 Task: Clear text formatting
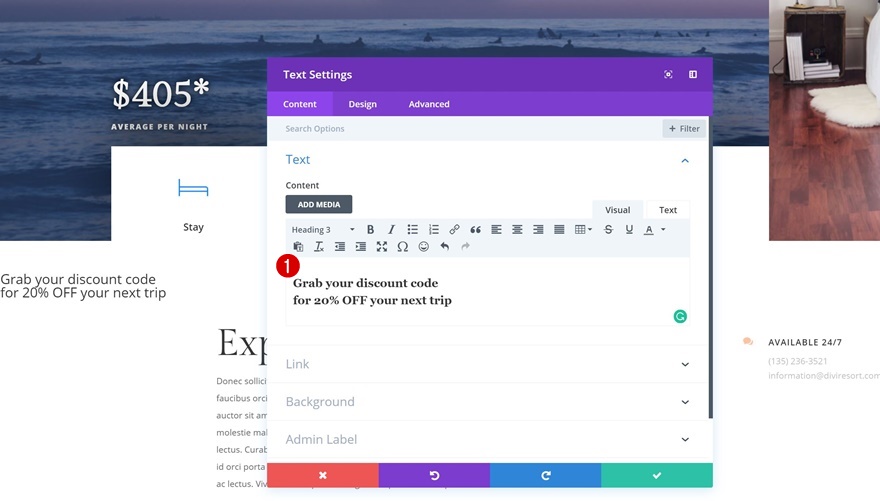pos(319,246)
